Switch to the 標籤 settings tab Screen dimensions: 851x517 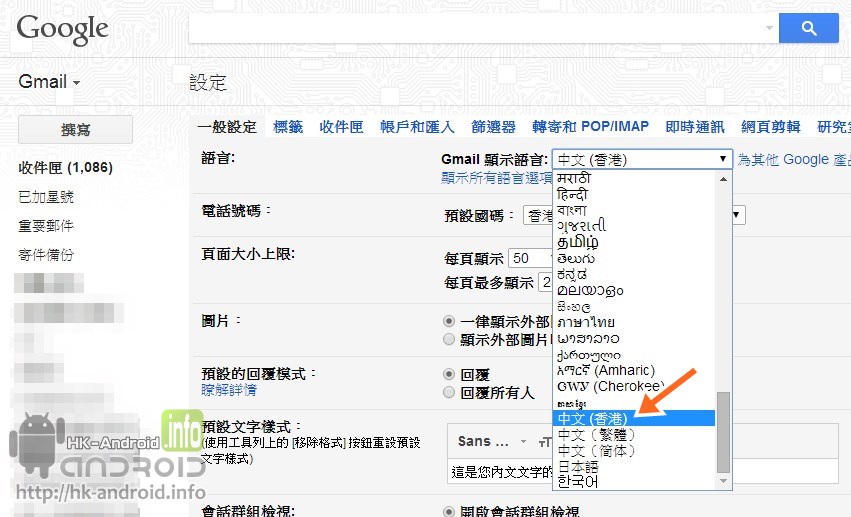pos(288,127)
